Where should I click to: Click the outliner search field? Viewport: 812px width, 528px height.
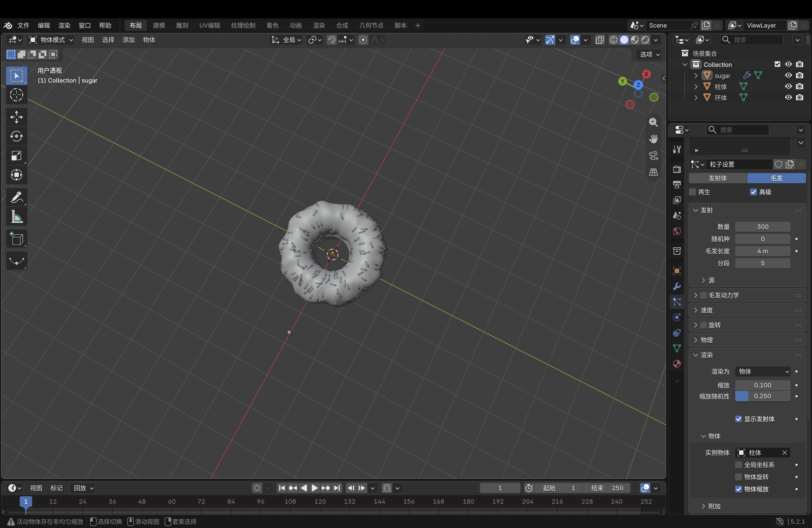point(752,40)
